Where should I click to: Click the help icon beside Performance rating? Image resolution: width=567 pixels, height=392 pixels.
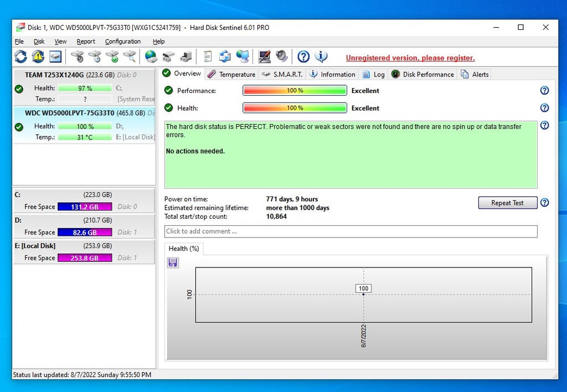544,91
